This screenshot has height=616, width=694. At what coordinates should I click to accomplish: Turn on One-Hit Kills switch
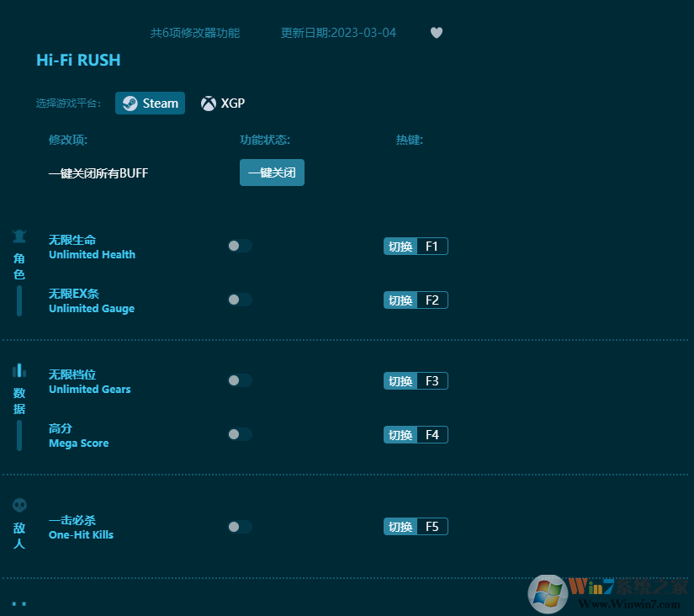point(240,527)
